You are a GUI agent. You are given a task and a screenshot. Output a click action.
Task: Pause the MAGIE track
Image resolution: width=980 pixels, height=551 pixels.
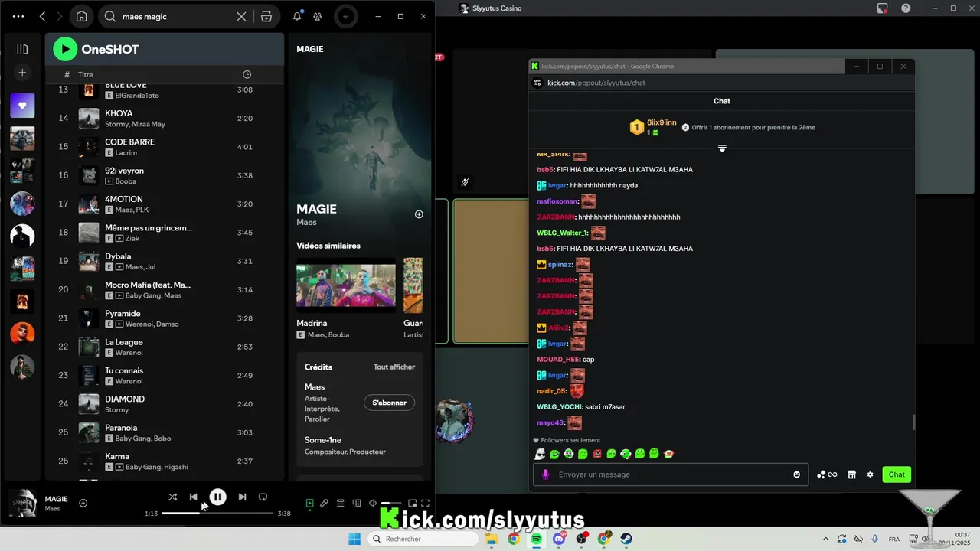(217, 497)
